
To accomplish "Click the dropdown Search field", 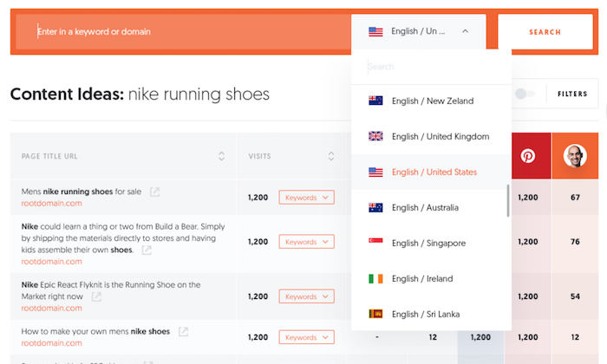I will point(431,67).
